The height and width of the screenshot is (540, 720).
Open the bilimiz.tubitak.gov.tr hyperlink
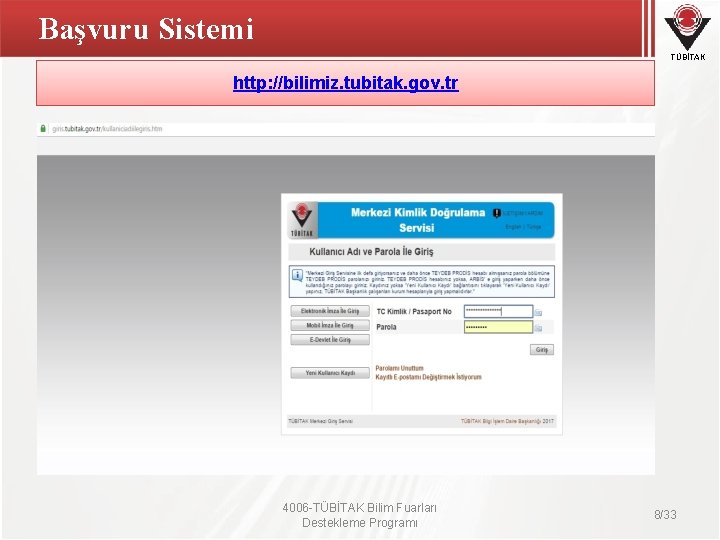(x=345, y=83)
